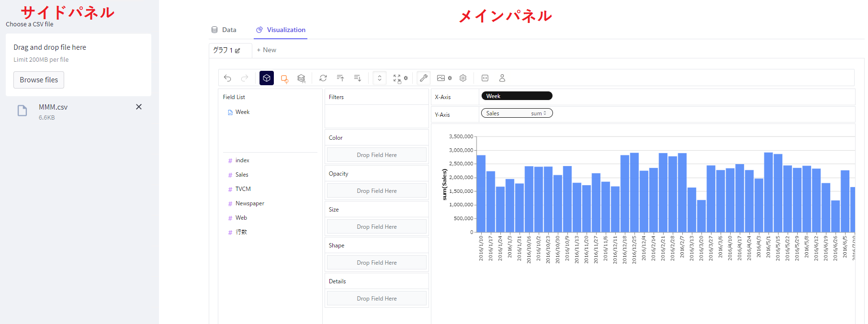The height and width of the screenshot is (324, 868).
Task: Open the export image icon menu
Action: click(x=441, y=78)
